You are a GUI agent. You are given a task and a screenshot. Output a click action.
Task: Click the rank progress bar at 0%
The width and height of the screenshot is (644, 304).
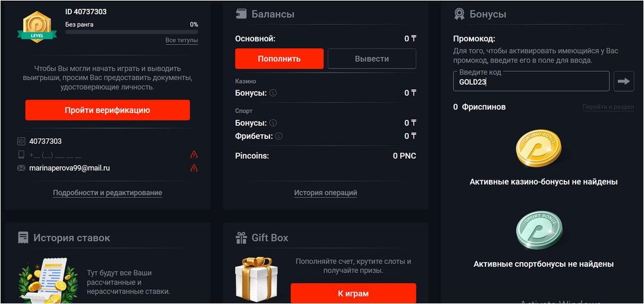coord(132,32)
